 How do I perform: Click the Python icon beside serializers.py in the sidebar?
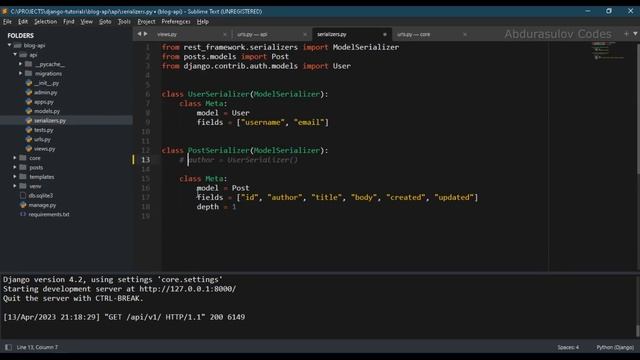click(29, 120)
